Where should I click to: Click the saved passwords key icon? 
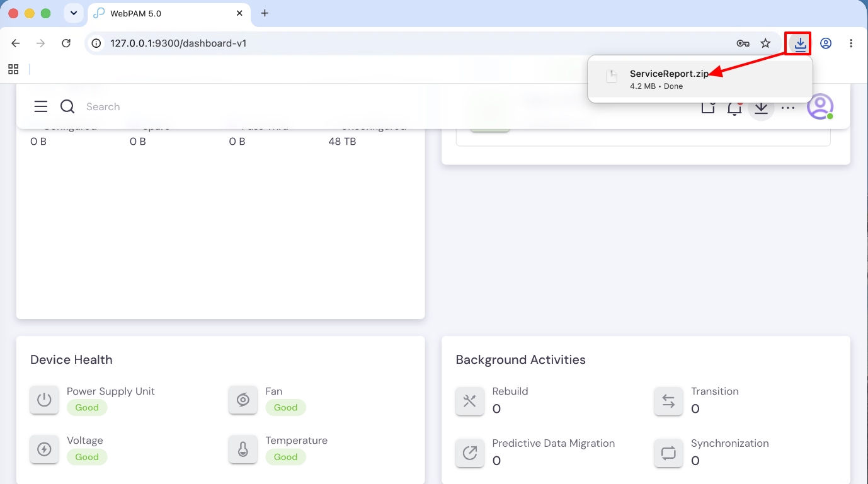pos(743,43)
